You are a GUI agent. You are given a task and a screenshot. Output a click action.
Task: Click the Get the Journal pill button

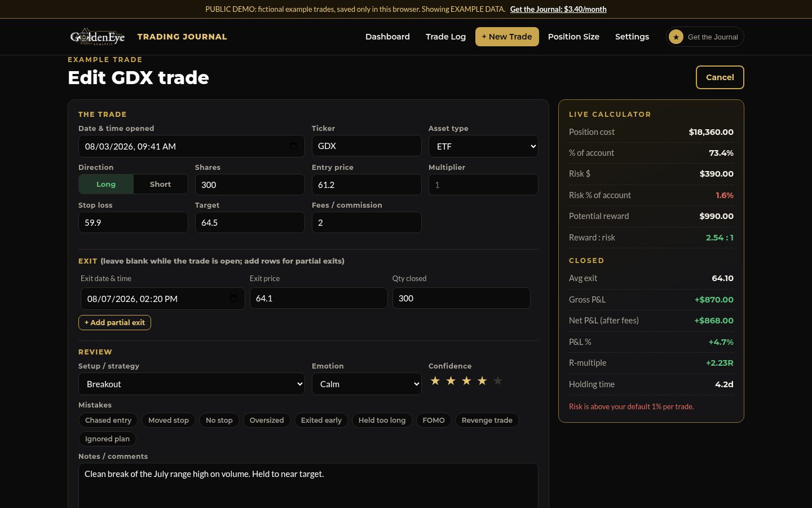tap(705, 37)
